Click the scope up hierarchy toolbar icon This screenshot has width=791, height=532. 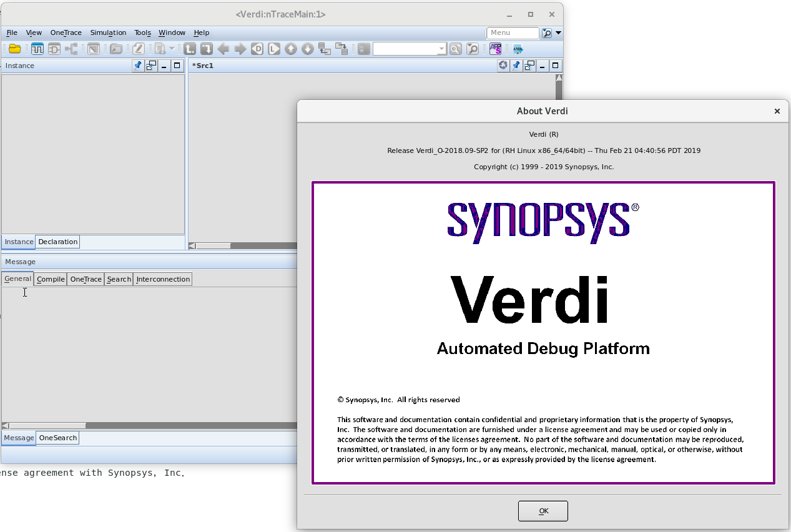pyautogui.click(x=325, y=49)
